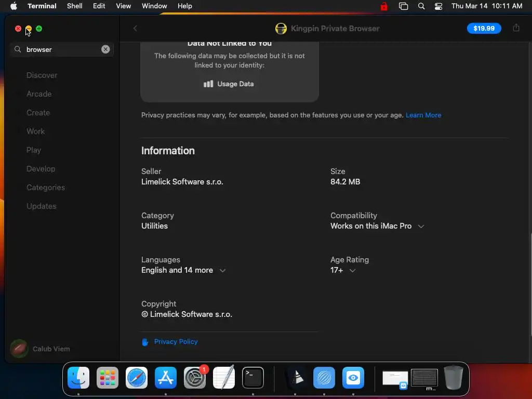Open App Store from the Dock
The height and width of the screenshot is (399, 532).
click(x=166, y=378)
